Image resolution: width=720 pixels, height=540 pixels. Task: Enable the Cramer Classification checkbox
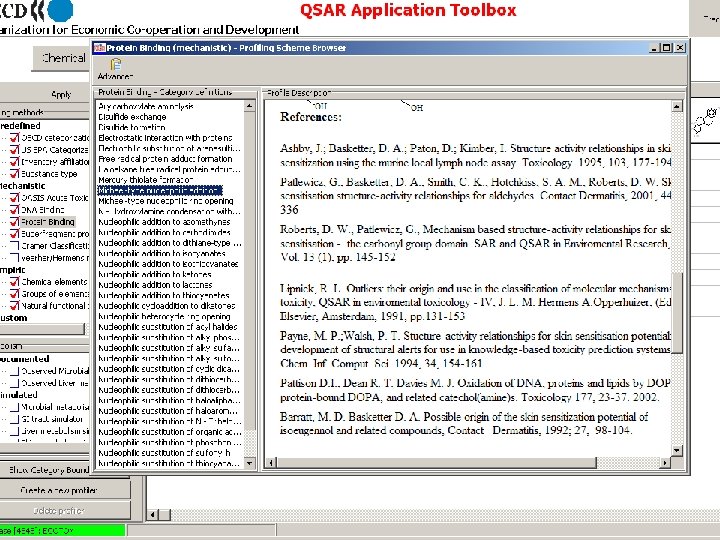pos(15,246)
